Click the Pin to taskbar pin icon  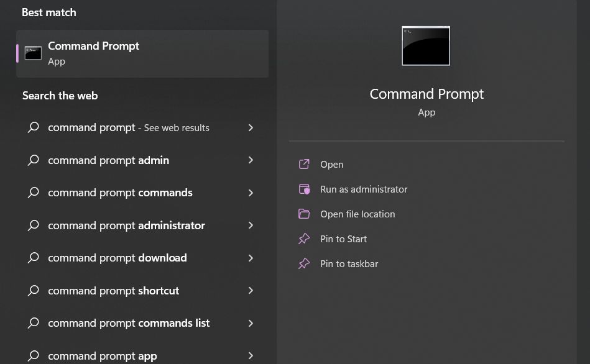pos(304,263)
